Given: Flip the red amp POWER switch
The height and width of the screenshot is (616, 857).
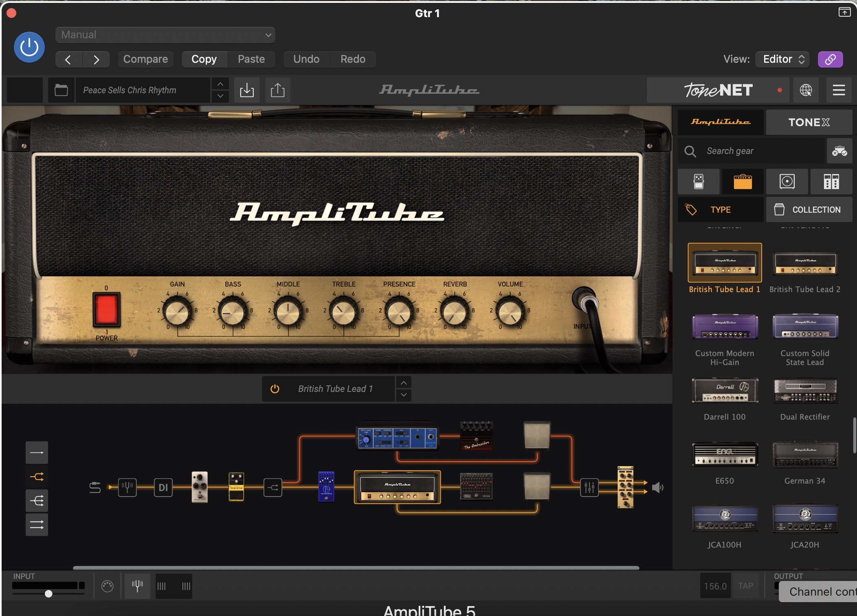Looking at the screenshot, I should coord(106,310).
